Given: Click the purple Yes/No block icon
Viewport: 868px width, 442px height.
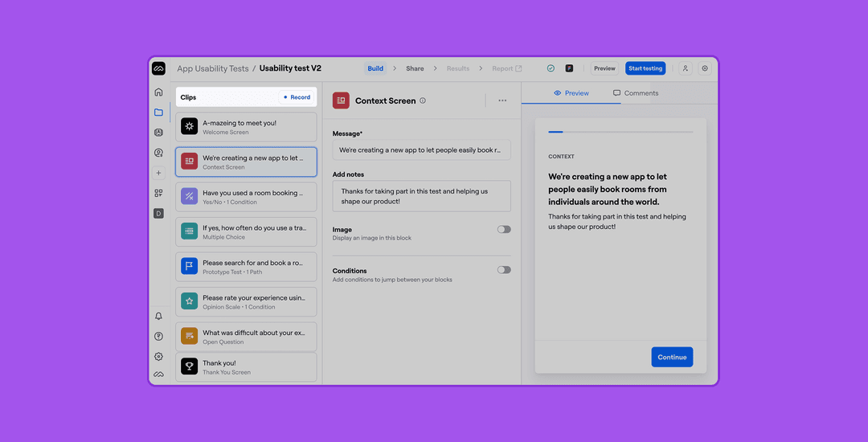Looking at the screenshot, I should tap(190, 196).
